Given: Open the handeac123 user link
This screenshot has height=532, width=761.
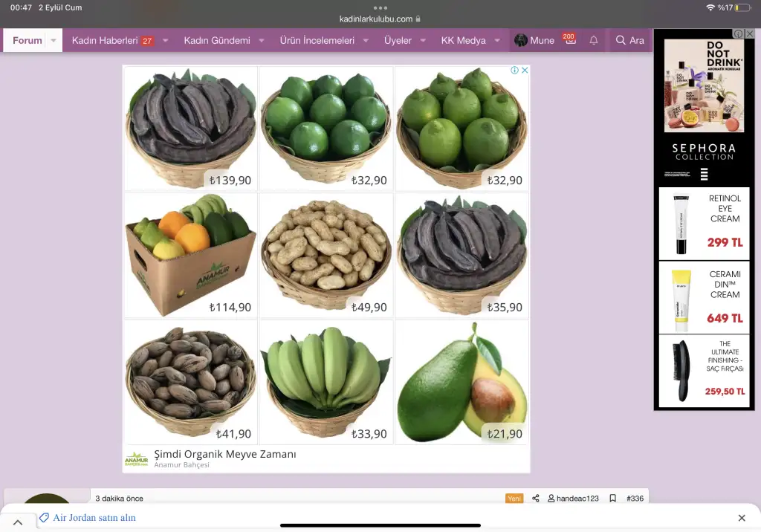Looking at the screenshot, I should [573, 498].
